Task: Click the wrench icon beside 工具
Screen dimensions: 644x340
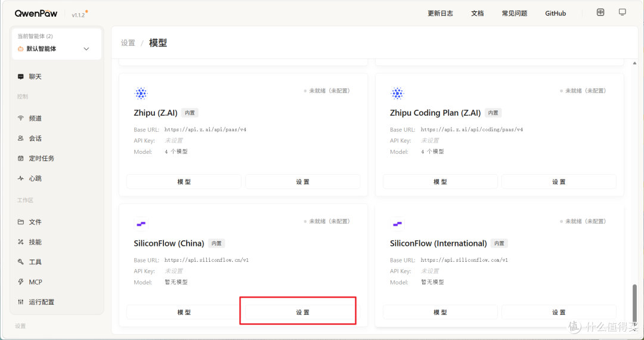Action: [x=20, y=262]
